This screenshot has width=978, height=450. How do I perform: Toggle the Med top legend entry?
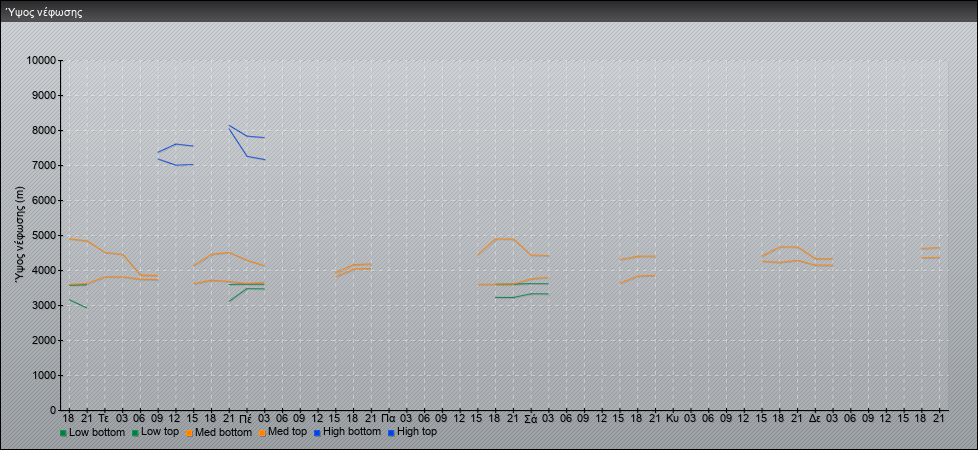[x=282, y=432]
